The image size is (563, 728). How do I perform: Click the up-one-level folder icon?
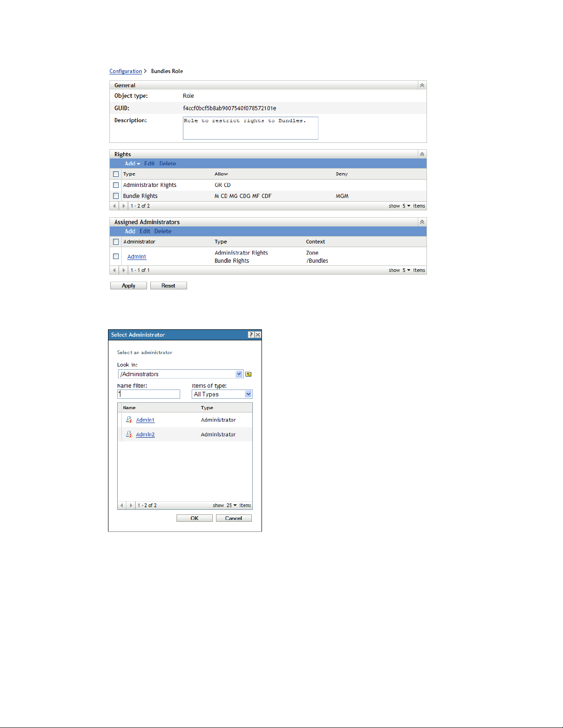tap(249, 374)
